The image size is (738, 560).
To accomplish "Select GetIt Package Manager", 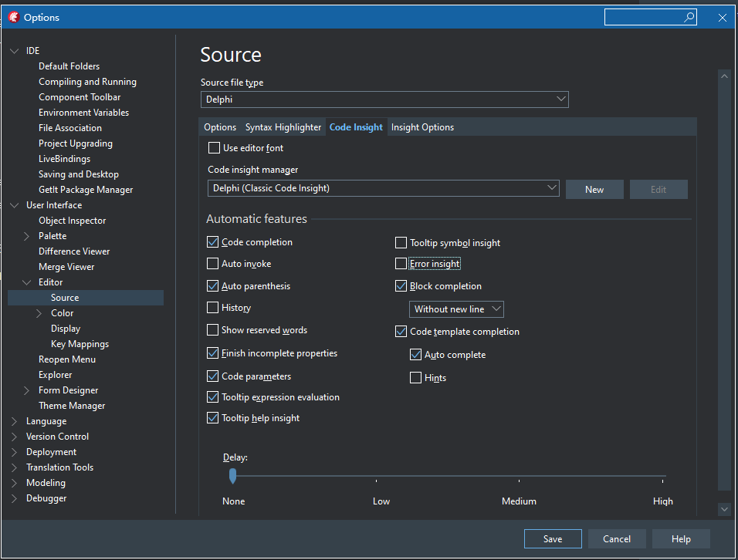I will point(86,190).
